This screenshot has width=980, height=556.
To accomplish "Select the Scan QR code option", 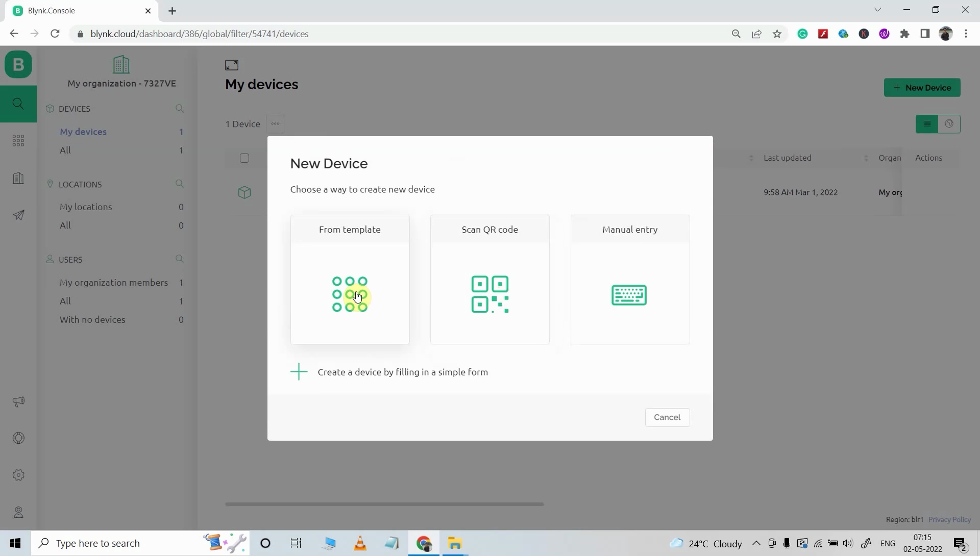I will tap(489, 280).
